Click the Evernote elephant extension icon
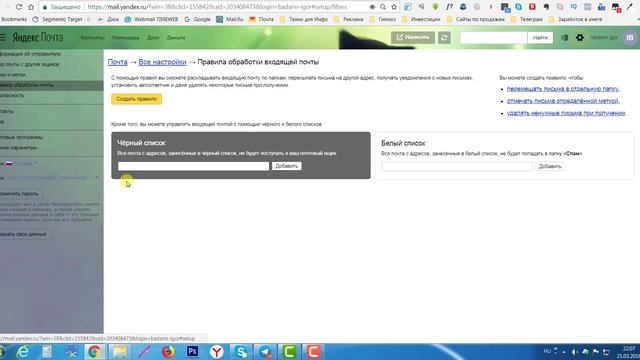 (546, 7)
